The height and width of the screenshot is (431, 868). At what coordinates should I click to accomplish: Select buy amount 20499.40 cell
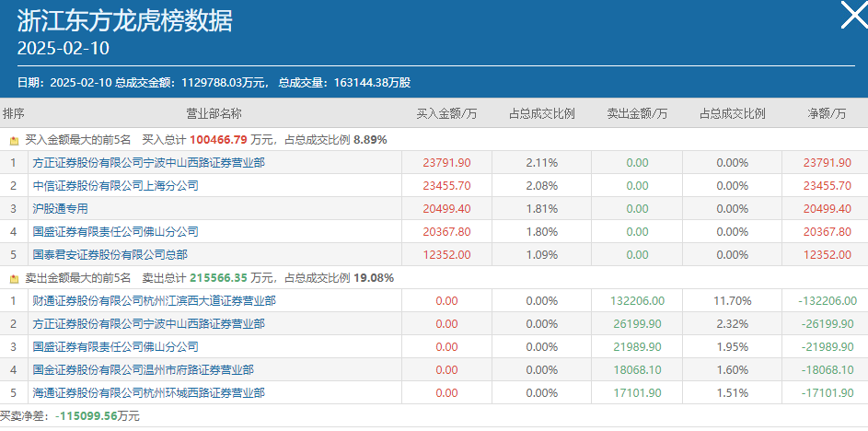446,209
